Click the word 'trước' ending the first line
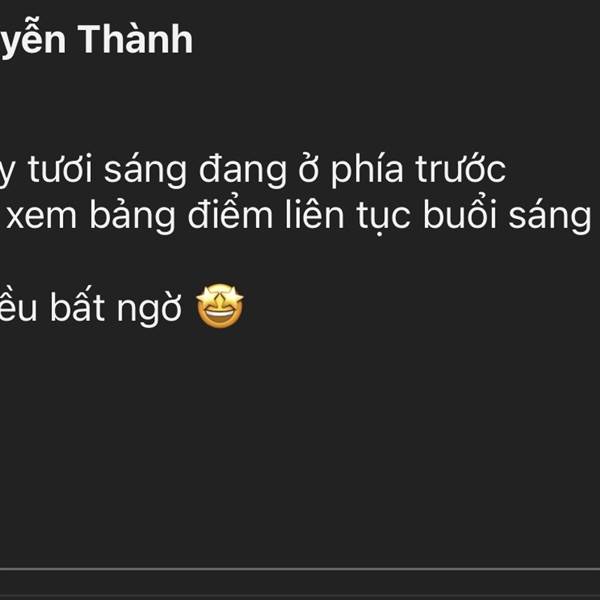The height and width of the screenshot is (600, 600). click(460, 170)
